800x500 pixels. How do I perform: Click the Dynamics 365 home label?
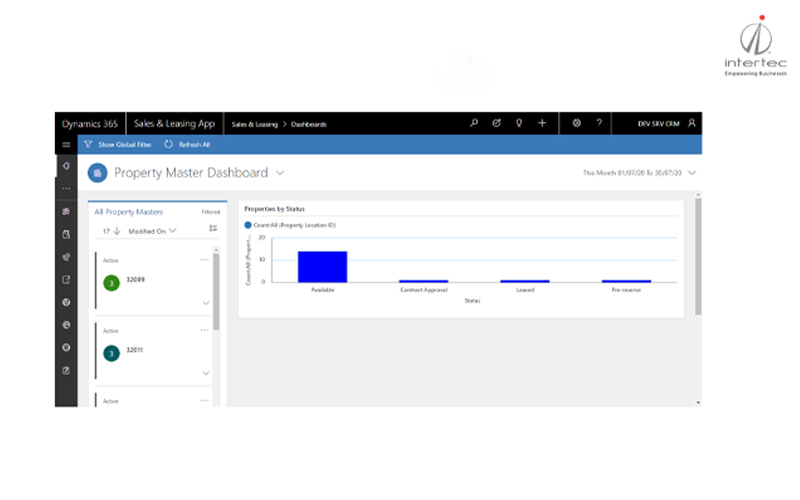(x=90, y=123)
